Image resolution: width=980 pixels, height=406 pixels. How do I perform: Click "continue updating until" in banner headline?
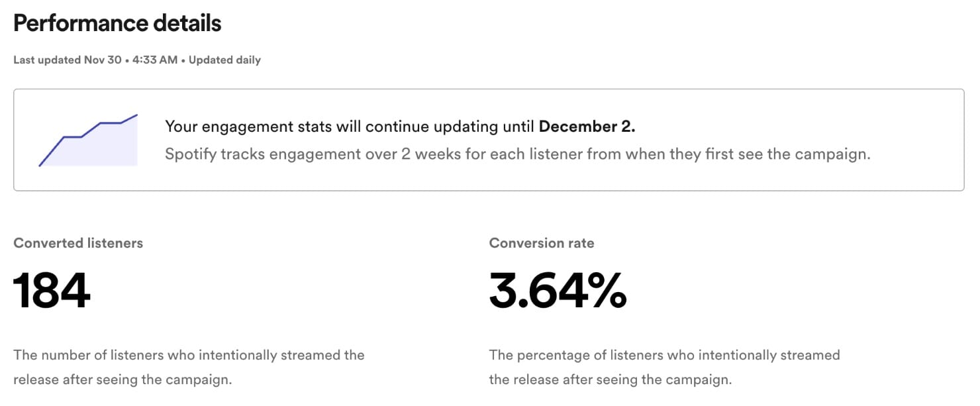pos(450,127)
